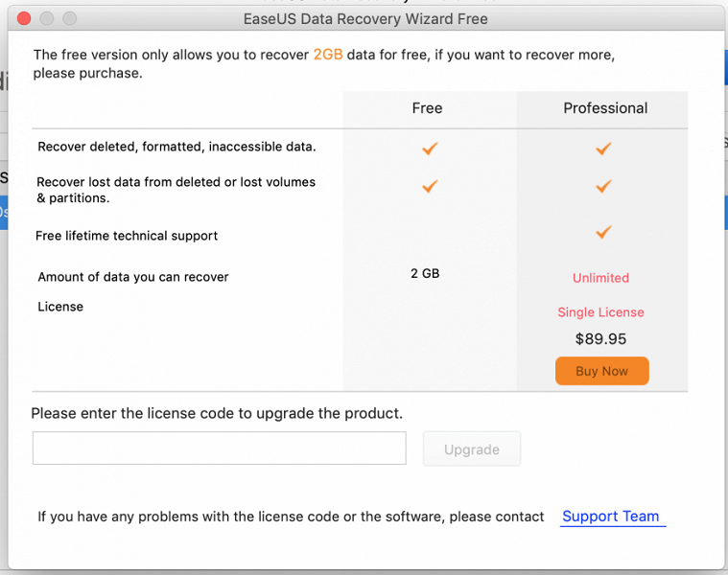
Task: Select the Professional column header
Action: point(605,108)
